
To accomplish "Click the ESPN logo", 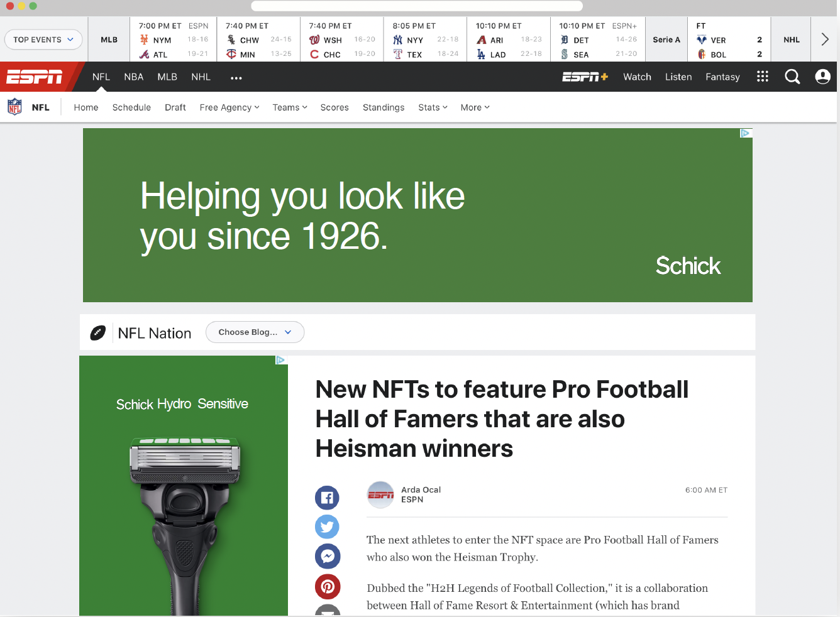I will pos(35,77).
